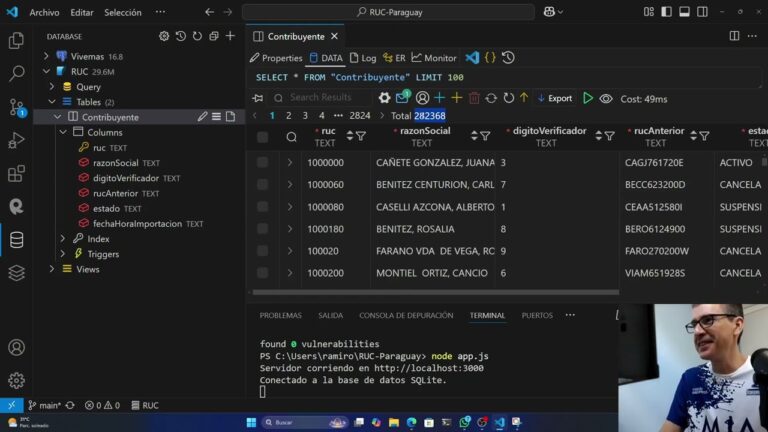Screen dimensions: 768x432
Task: Select the checkbox for row 1000060
Action: (263, 184)
